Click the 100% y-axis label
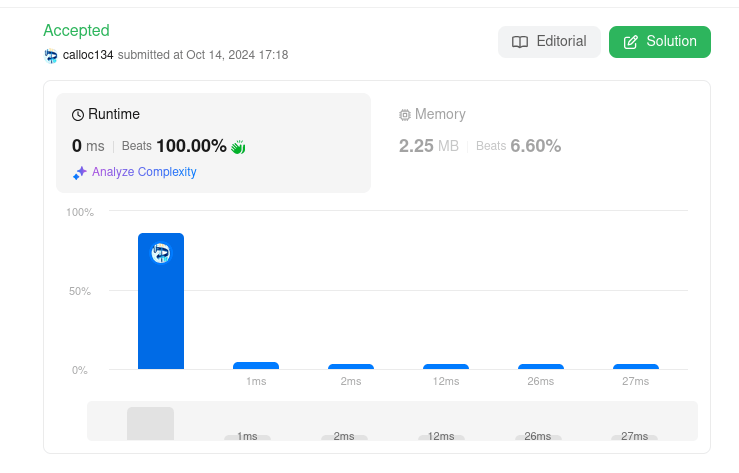The height and width of the screenshot is (473, 739). (80, 212)
